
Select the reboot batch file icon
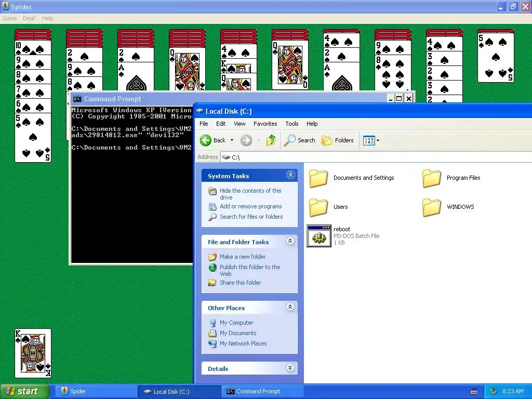pyautogui.click(x=319, y=236)
